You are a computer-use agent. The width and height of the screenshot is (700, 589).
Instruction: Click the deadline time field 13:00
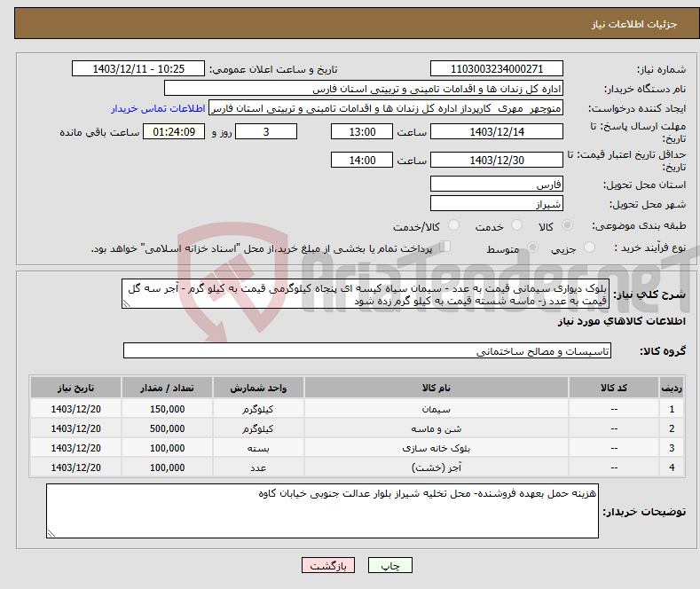362,131
